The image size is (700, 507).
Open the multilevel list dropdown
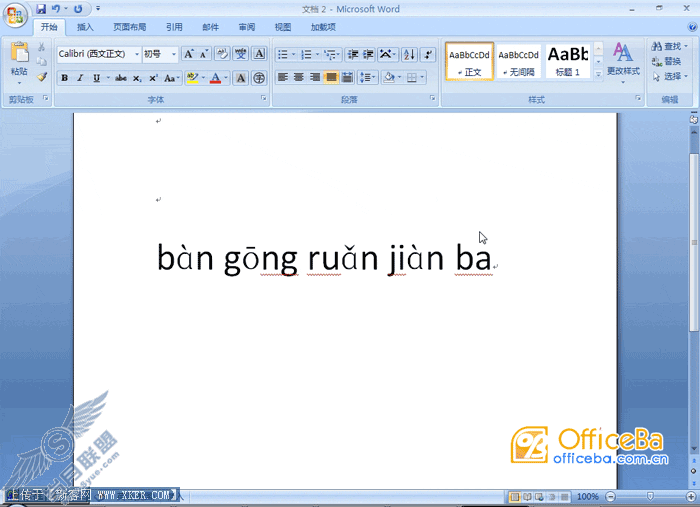point(332,54)
